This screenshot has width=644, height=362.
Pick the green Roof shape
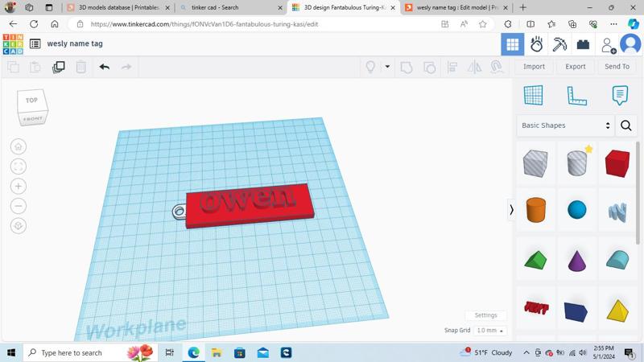[x=535, y=260]
